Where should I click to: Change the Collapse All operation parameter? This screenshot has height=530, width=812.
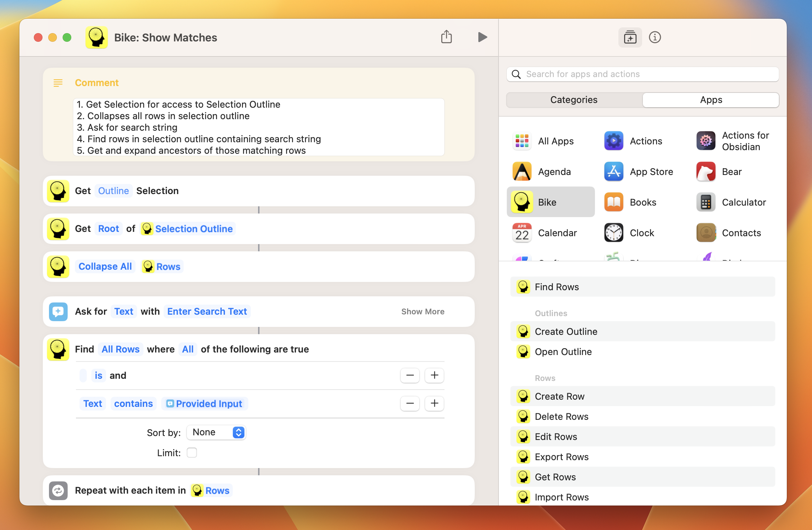click(x=105, y=266)
